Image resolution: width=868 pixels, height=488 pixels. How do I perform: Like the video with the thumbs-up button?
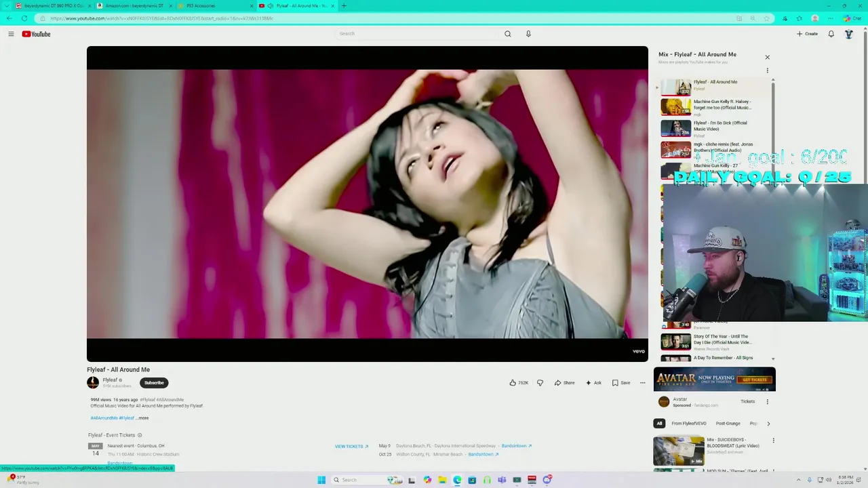coord(519,383)
